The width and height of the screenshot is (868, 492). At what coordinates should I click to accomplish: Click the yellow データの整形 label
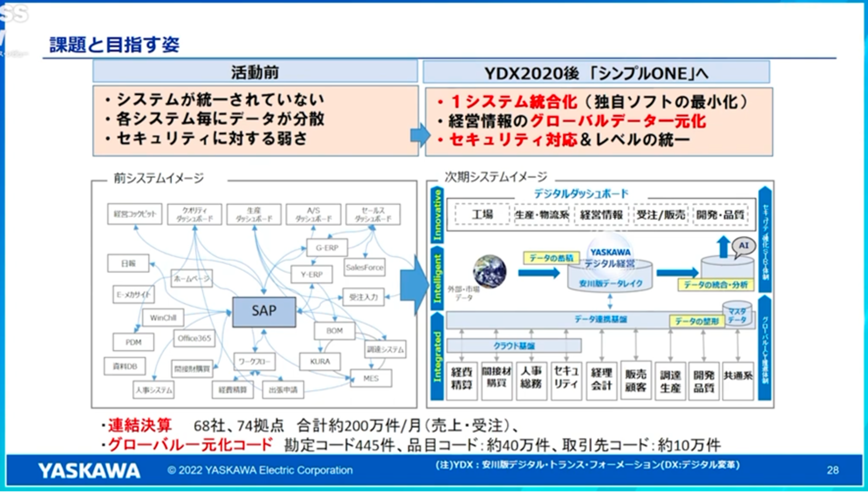coord(697,321)
